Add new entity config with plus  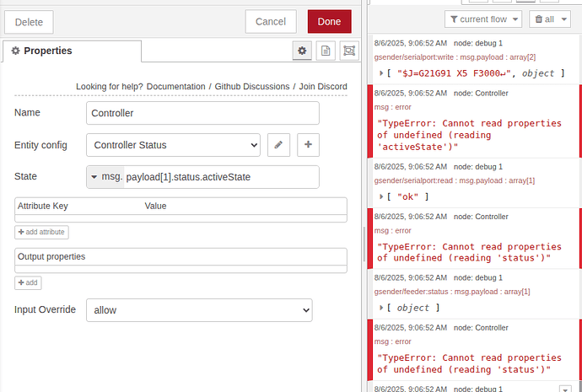pos(308,145)
